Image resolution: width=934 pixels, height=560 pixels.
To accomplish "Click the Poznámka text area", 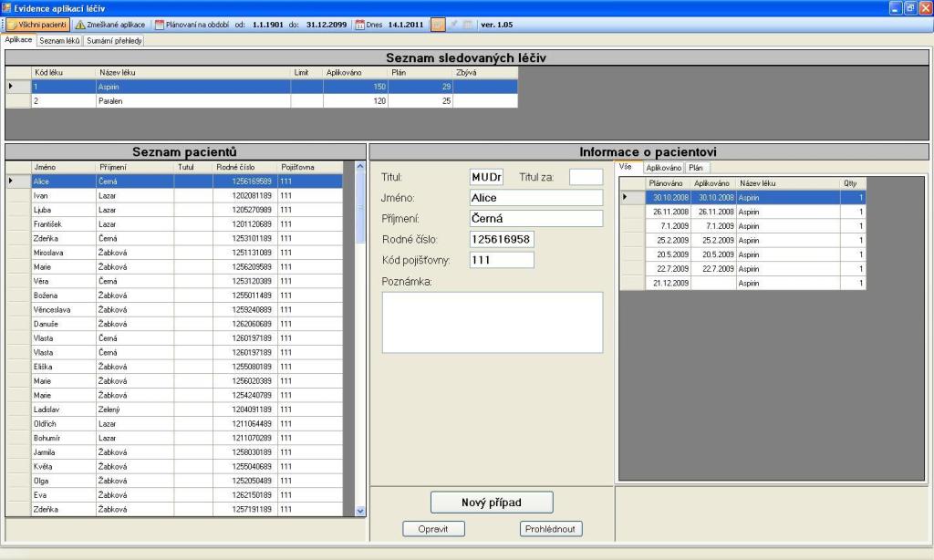I will 492,322.
